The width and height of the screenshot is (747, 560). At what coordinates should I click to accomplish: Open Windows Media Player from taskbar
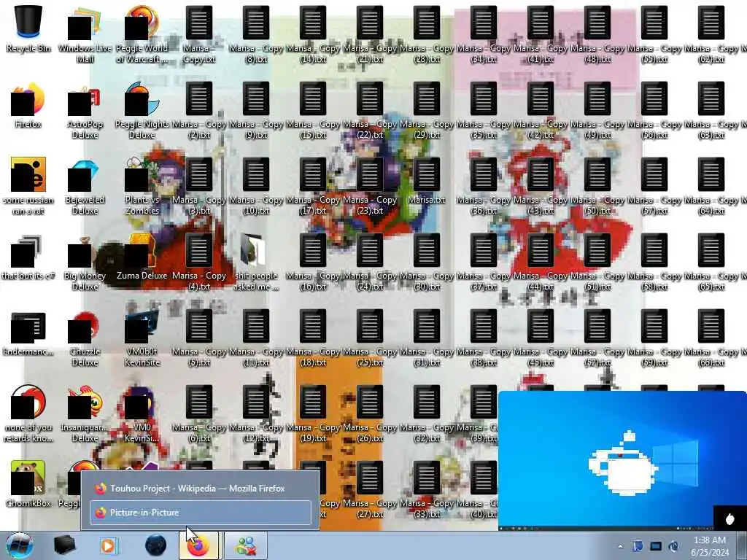pyautogui.click(x=109, y=545)
